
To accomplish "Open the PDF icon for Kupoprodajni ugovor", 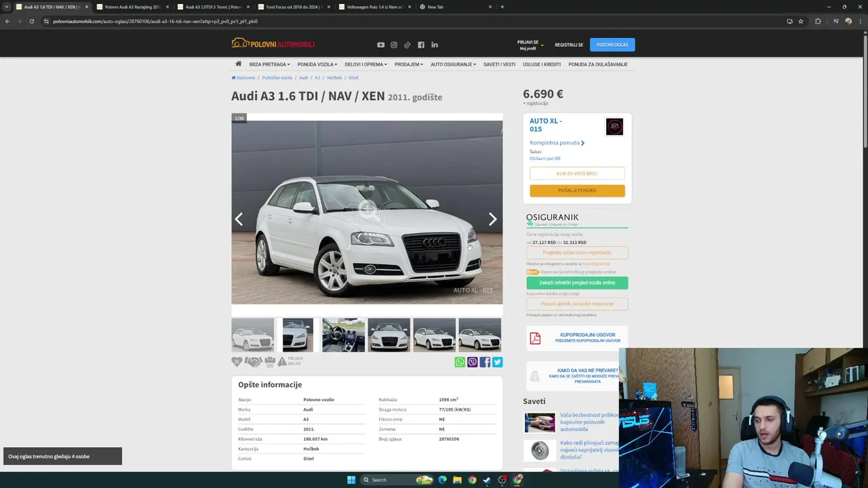I will (535, 338).
